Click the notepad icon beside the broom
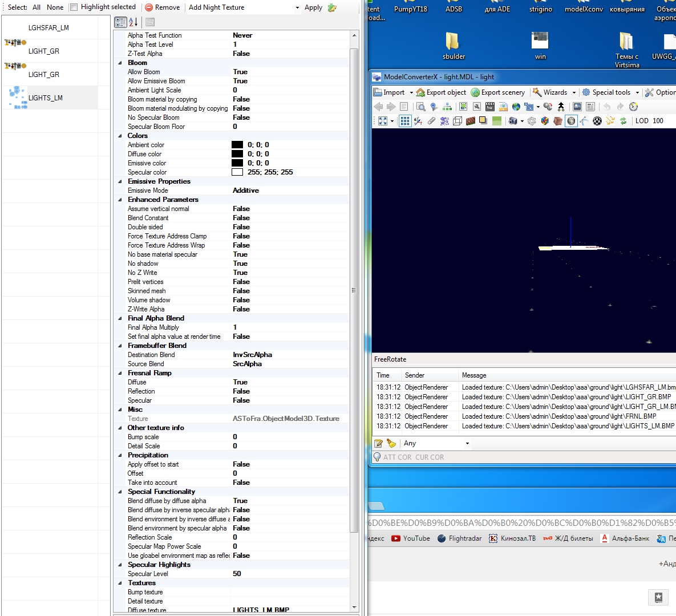676x616 pixels. click(x=378, y=443)
